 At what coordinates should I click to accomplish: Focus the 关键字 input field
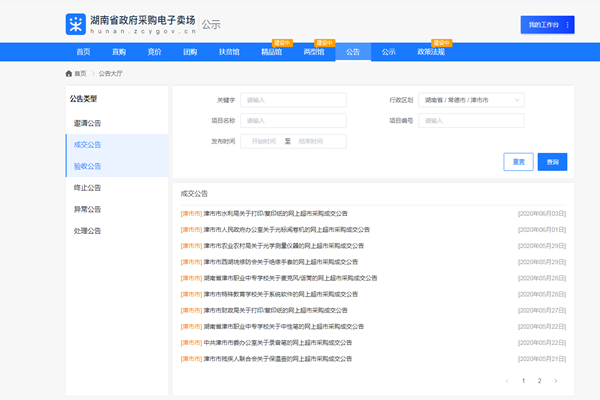[293, 100]
